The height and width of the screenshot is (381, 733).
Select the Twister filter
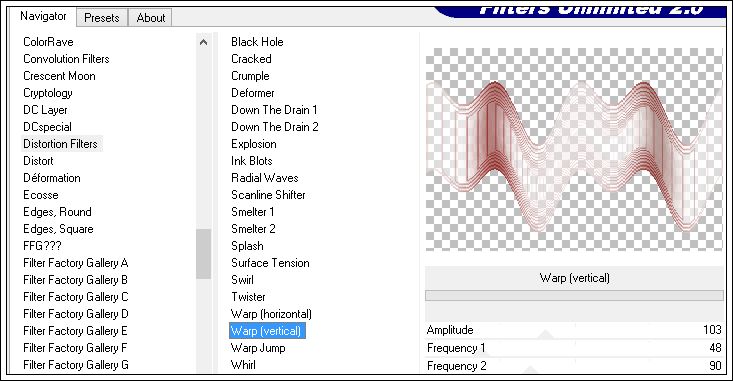pyautogui.click(x=248, y=297)
